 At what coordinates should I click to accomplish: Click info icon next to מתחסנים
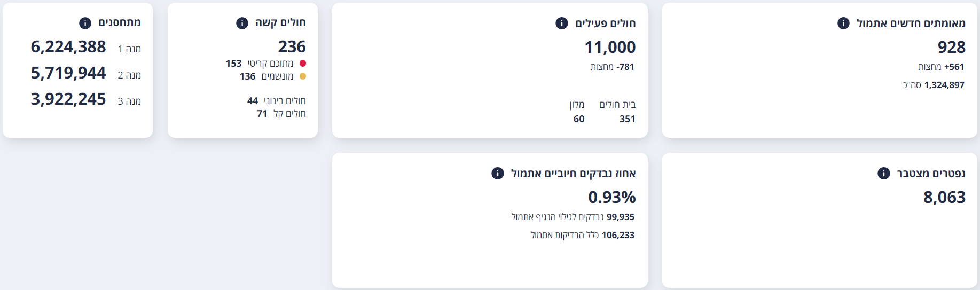85,23
